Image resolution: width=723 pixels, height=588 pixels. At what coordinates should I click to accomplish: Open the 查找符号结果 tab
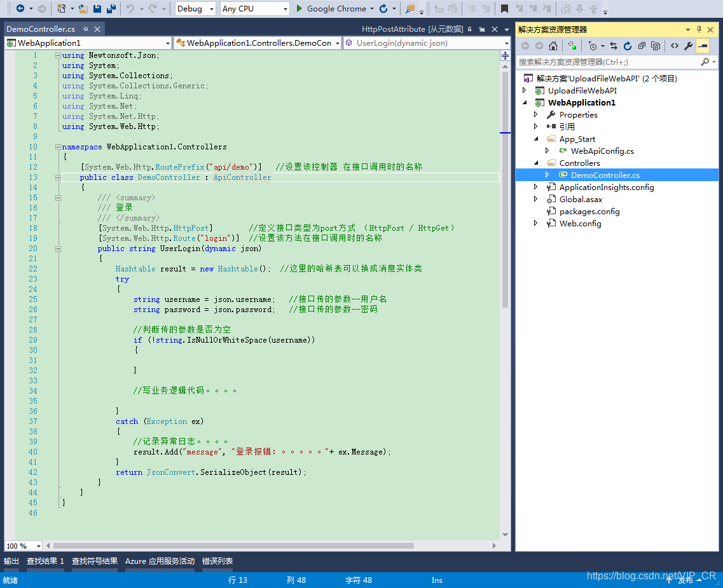(95, 561)
